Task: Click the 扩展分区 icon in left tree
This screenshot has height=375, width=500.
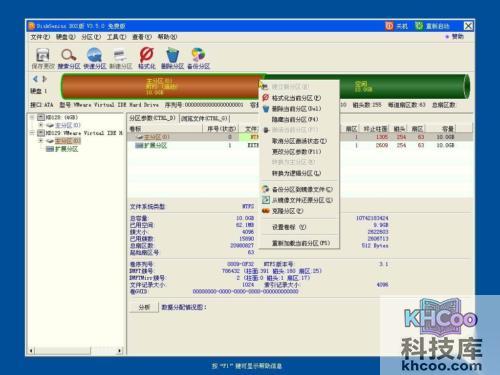Action: 50,149
